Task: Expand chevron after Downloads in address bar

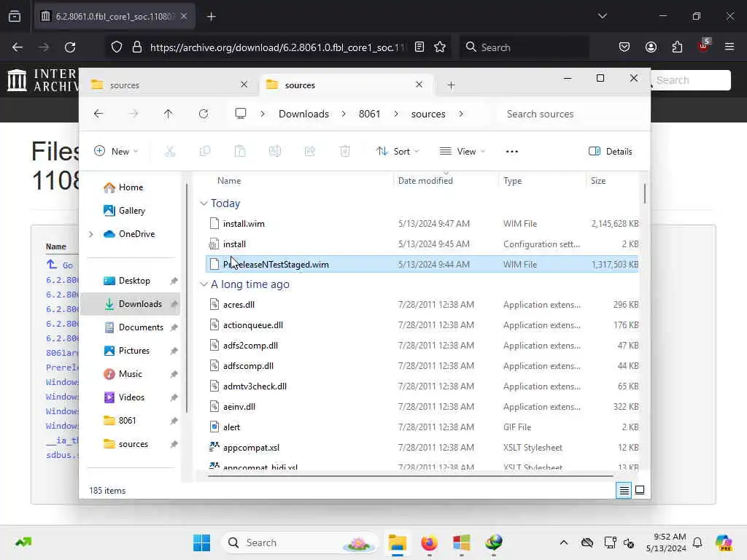Action: [x=344, y=114]
